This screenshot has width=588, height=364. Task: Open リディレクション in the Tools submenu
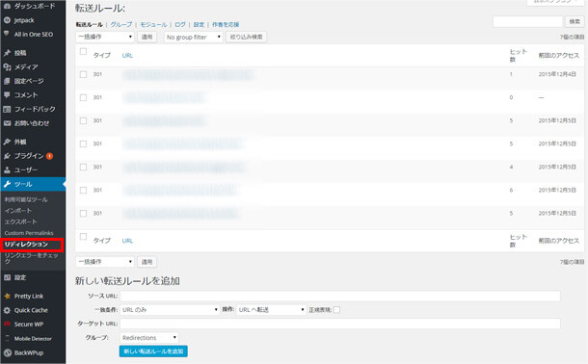26,245
